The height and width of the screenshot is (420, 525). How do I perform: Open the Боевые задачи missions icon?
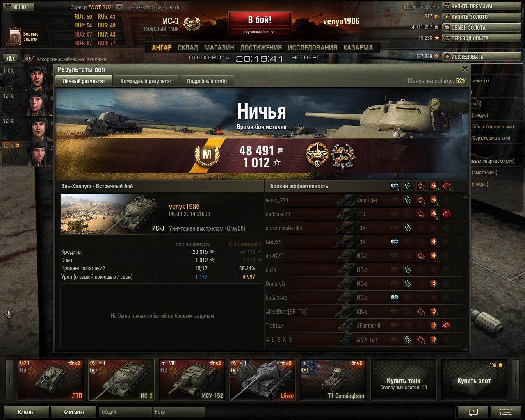click(15, 36)
